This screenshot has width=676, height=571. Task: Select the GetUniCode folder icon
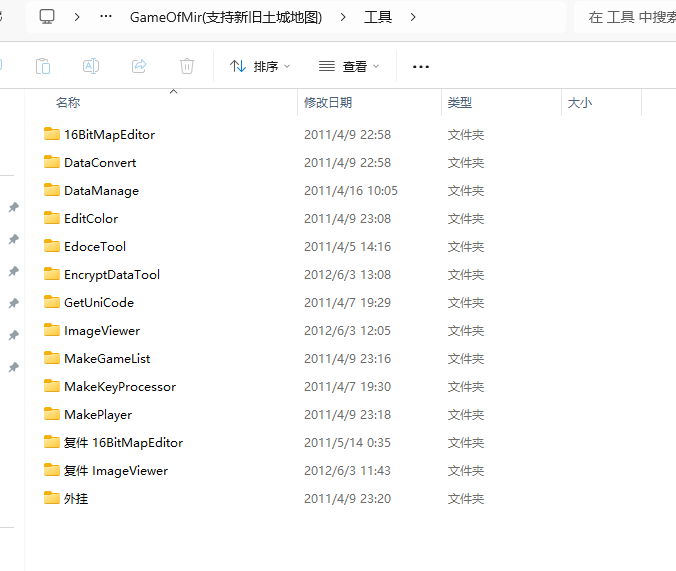pos(52,302)
